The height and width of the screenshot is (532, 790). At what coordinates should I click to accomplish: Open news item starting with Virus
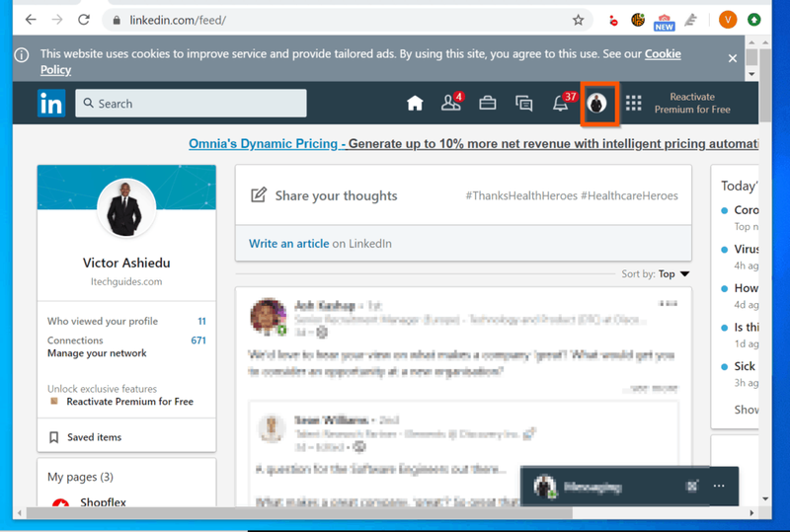click(746, 250)
